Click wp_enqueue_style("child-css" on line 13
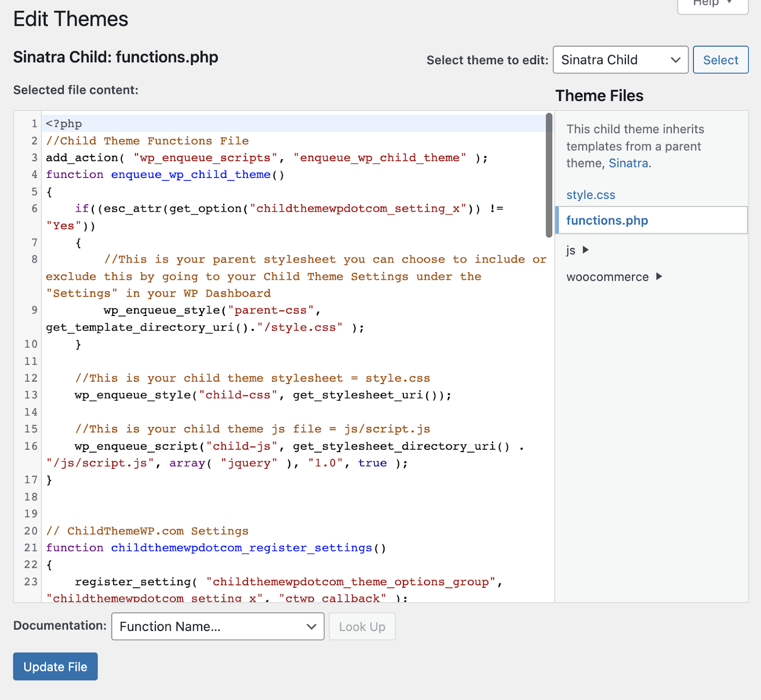This screenshot has height=700, width=761. click(x=263, y=395)
